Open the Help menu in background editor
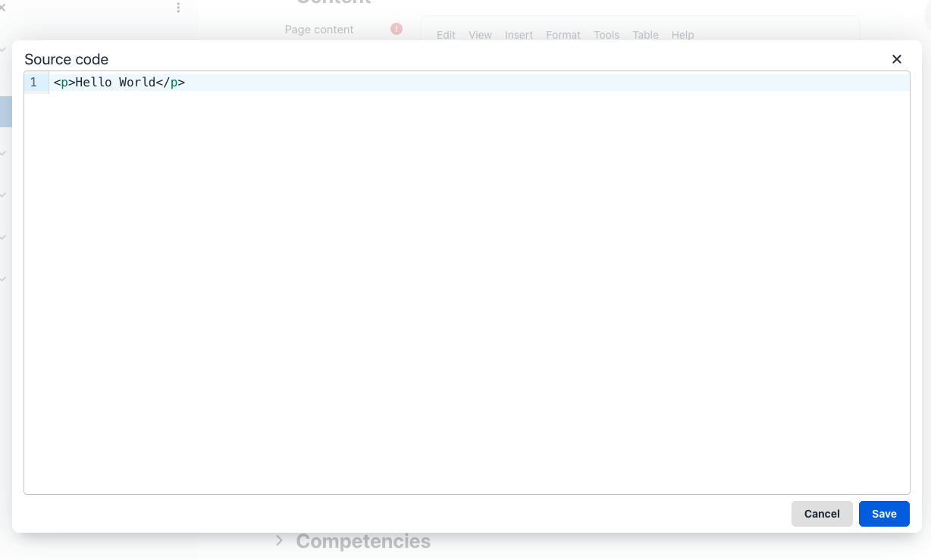The image size is (931, 560). 682,35
